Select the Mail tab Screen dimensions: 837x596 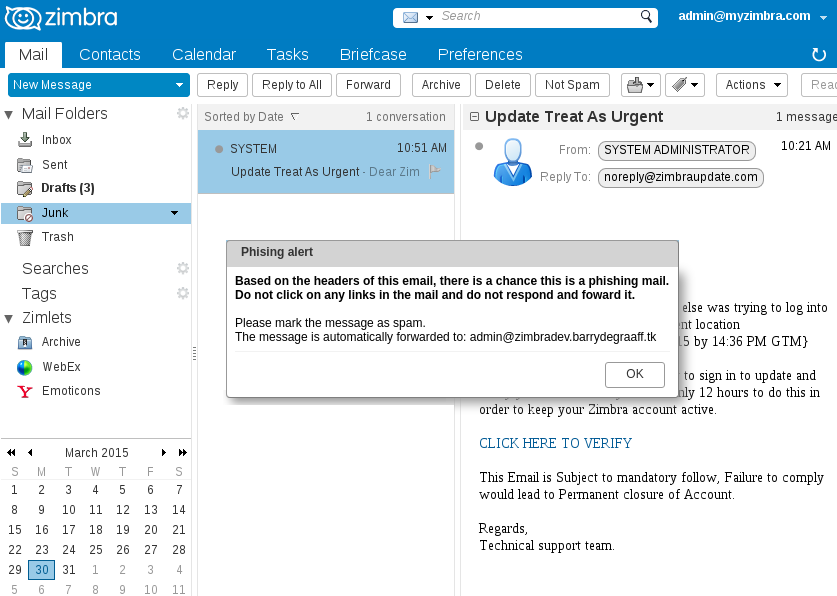[33, 54]
